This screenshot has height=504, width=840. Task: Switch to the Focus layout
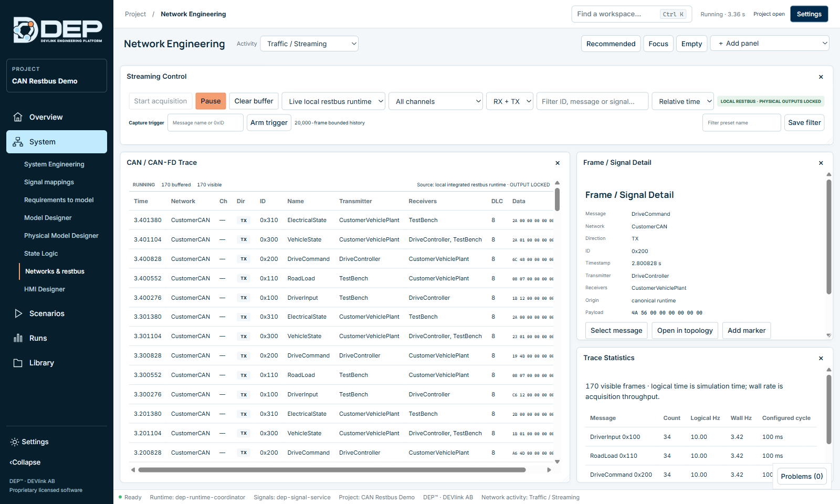tap(658, 44)
